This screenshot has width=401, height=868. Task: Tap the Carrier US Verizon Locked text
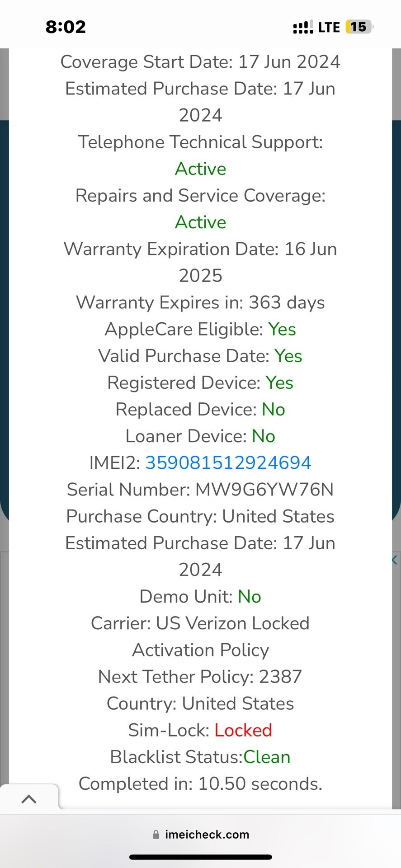tap(200, 623)
